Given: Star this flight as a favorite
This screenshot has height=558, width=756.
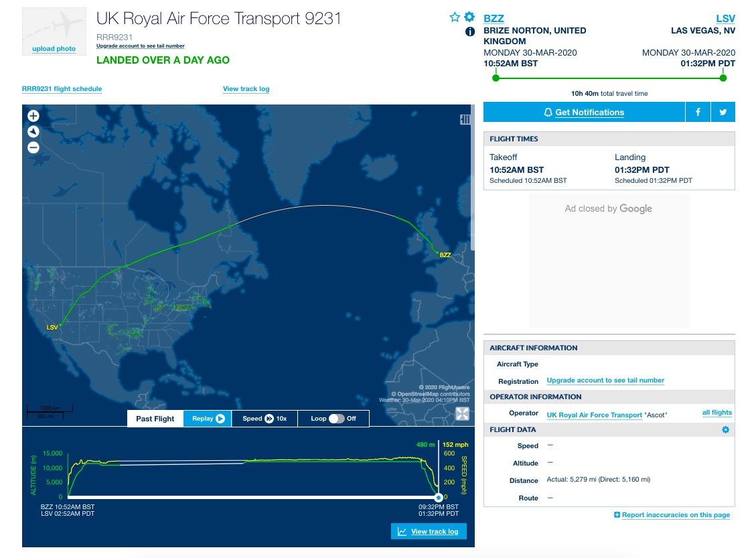Looking at the screenshot, I should click(x=455, y=17).
